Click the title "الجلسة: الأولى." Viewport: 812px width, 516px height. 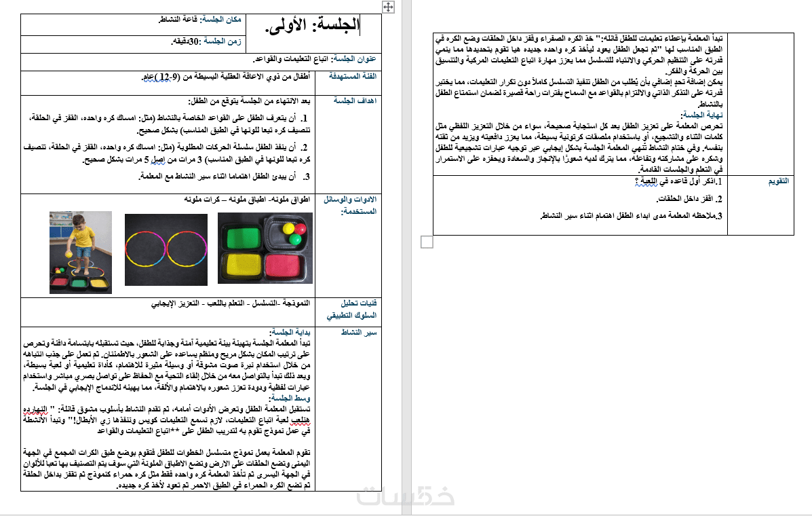point(312,25)
